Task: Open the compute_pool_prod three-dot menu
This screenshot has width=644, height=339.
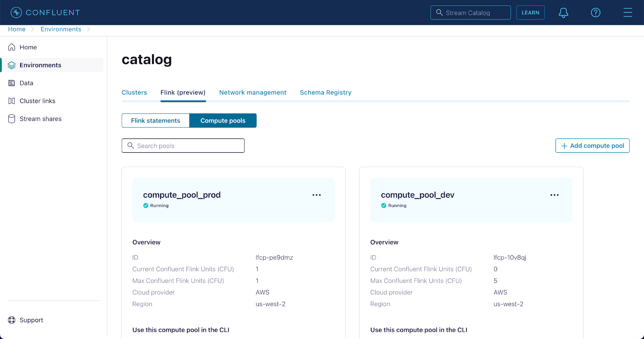Action: tap(317, 195)
